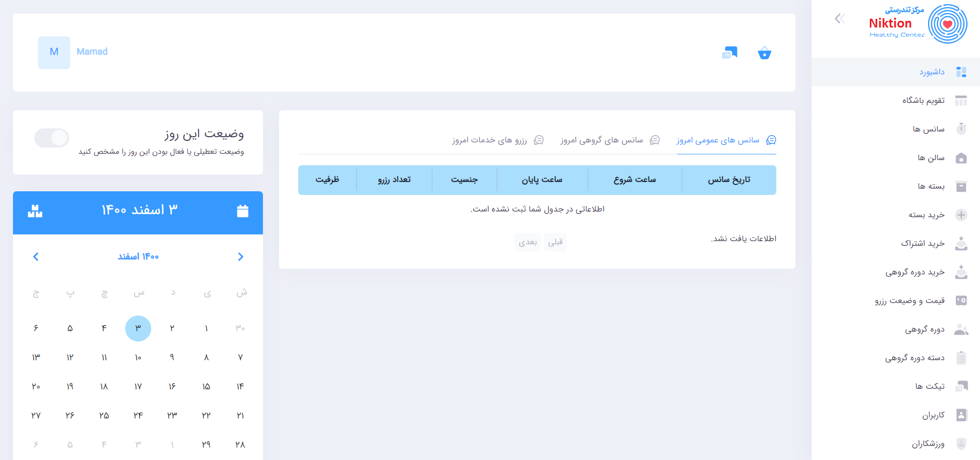Sort by ساعت شروع column header

pos(634,180)
